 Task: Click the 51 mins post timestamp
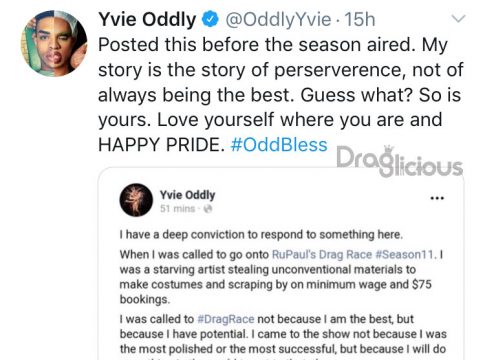177,209
